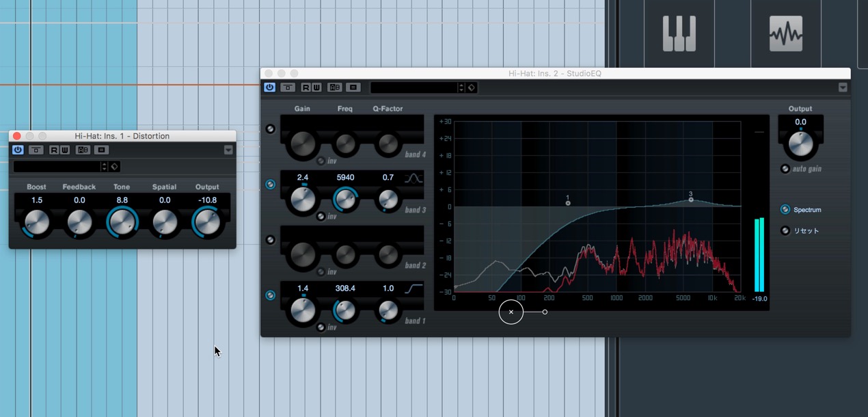The height and width of the screenshot is (417, 868).
Task: Click the StudioEQ bypass-effect icon next to power
Action: pos(288,88)
